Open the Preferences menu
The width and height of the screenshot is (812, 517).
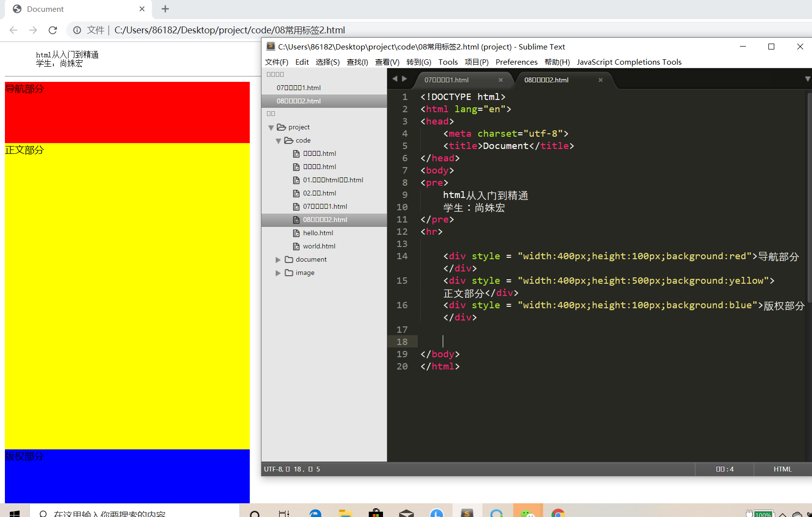(517, 62)
